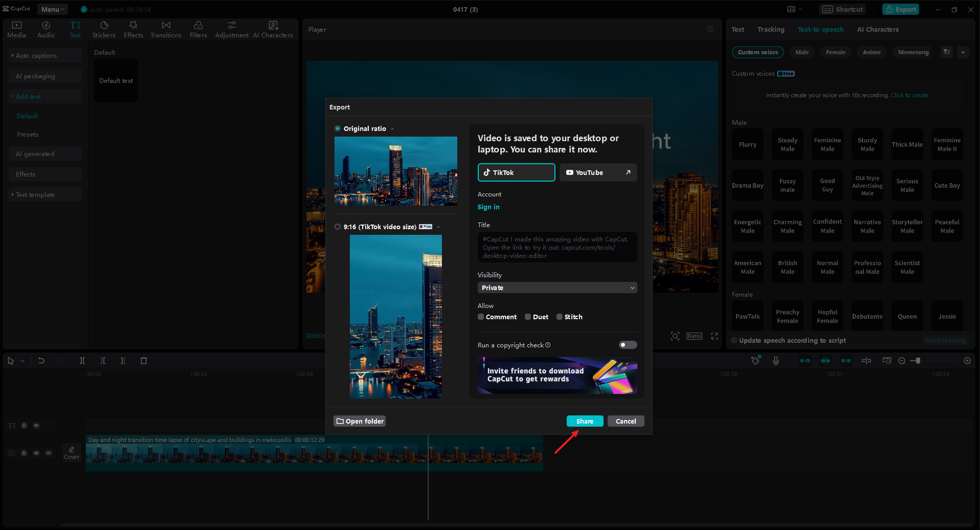The width and height of the screenshot is (980, 530).
Task: Click the Sign in link
Action: [488, 207]
